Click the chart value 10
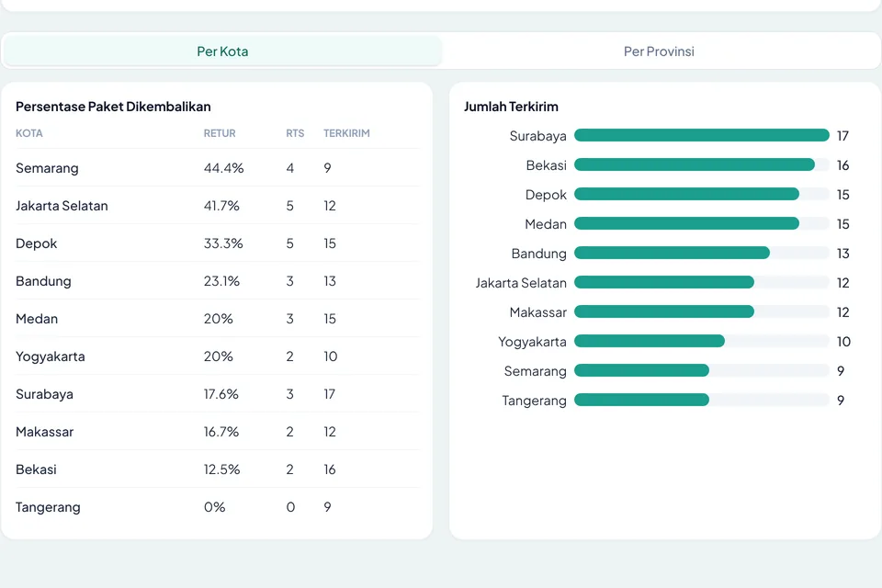 coord(843,342)
